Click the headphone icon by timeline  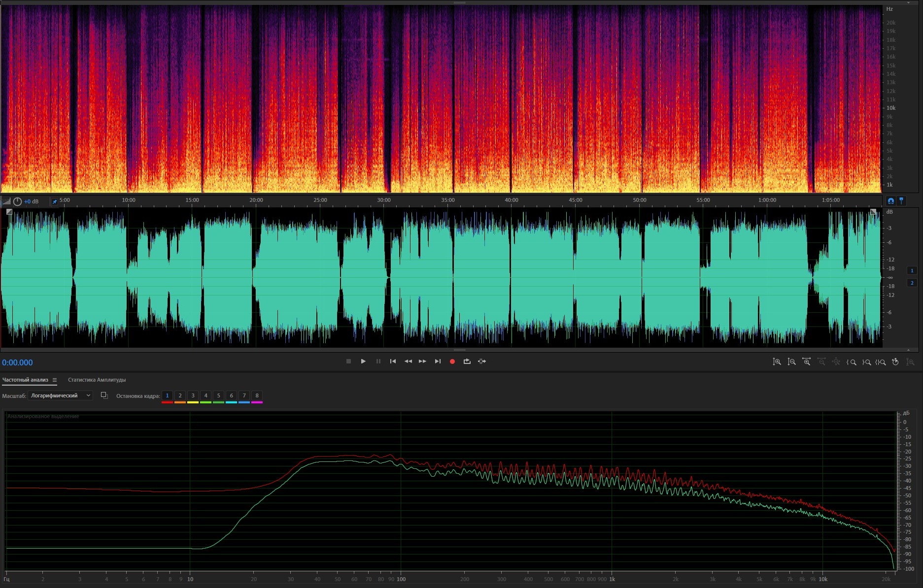890,200
